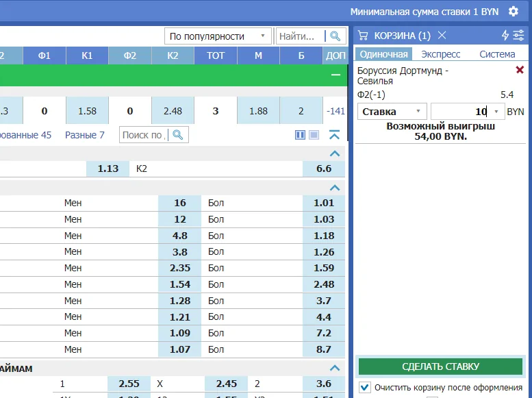532x398 pixels.
Task: Select the K2 odds 6.6
Action: click(324, 169)
